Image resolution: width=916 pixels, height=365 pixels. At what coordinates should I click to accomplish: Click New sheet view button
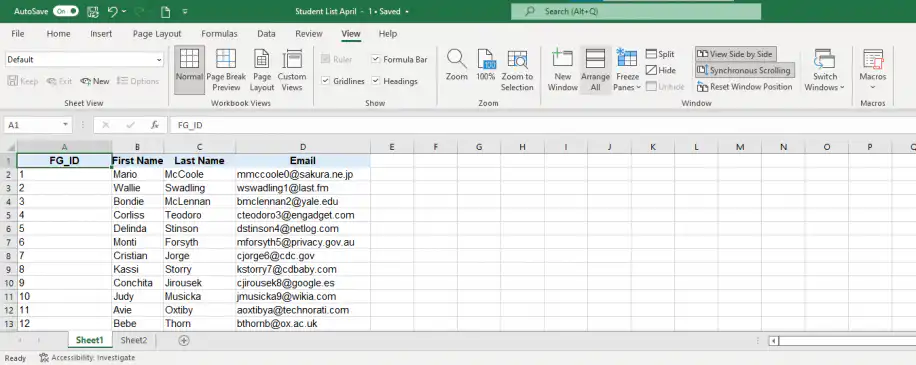[95, 81]
